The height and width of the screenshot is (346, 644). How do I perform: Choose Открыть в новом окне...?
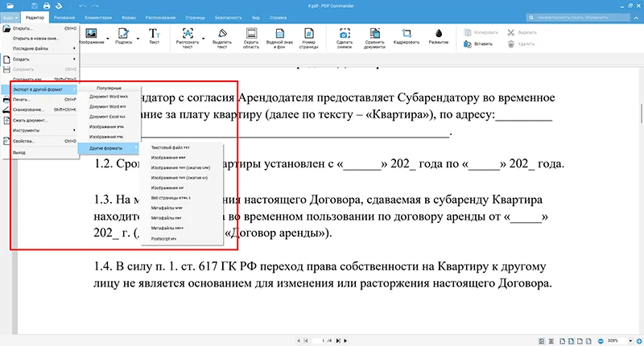click(40, 39)
